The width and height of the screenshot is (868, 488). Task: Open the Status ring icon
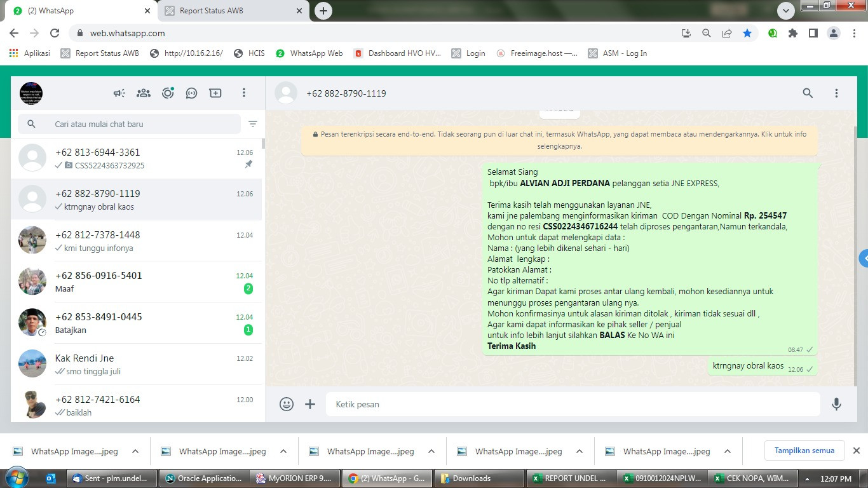tap(168, 93)
